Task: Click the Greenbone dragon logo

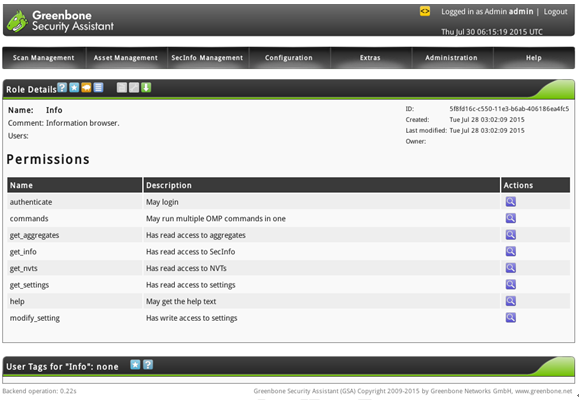Action: point(17,21)
